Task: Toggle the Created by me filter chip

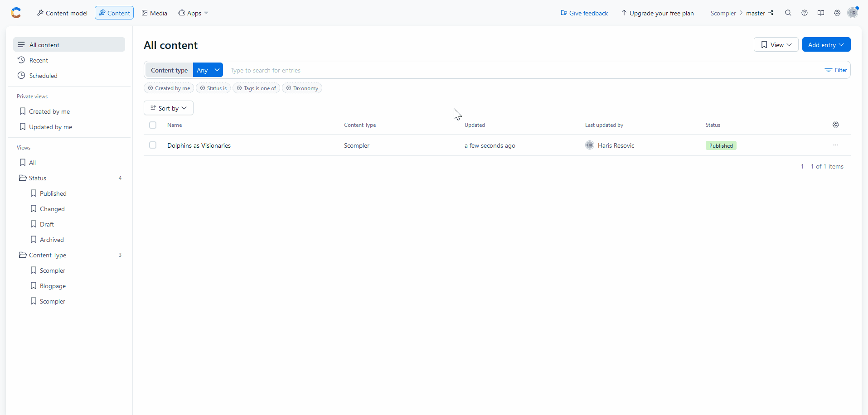Action: pos(169,88)
